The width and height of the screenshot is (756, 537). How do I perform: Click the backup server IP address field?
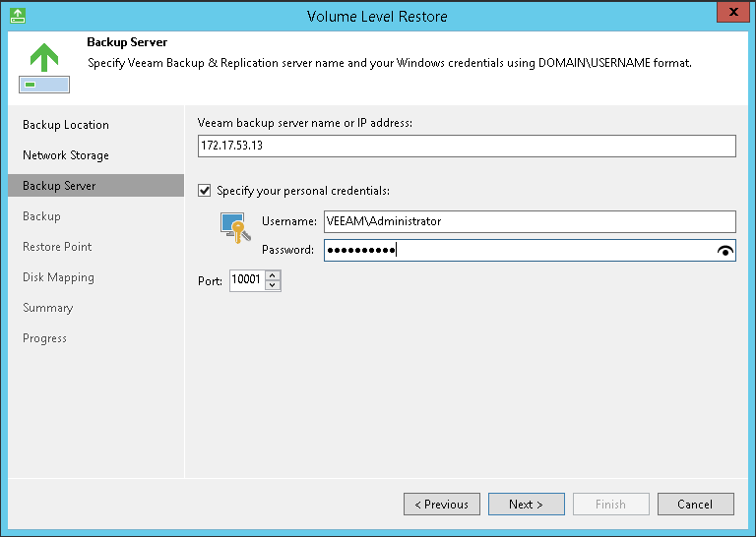467,146
